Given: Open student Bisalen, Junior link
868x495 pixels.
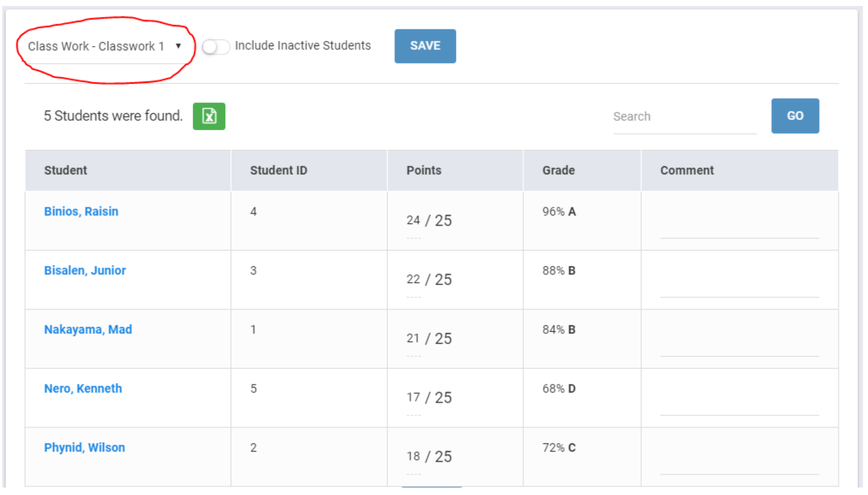Looking at the screenshot, I should pos(85,271).
